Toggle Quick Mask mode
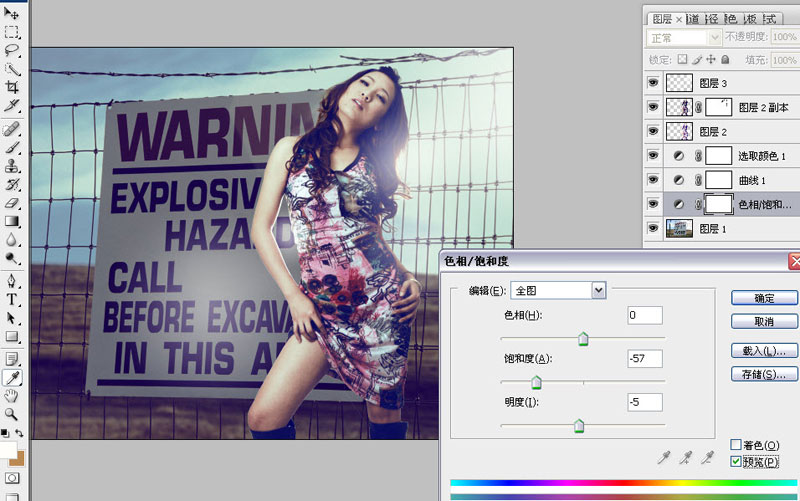Viewport: 800px width, 501px height. (x=12, y=478)
